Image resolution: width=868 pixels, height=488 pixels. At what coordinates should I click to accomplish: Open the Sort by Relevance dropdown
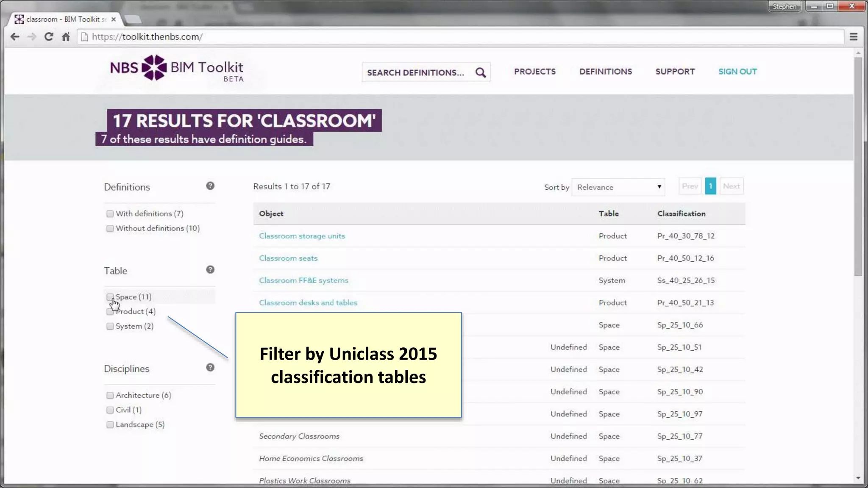(618, 187)
